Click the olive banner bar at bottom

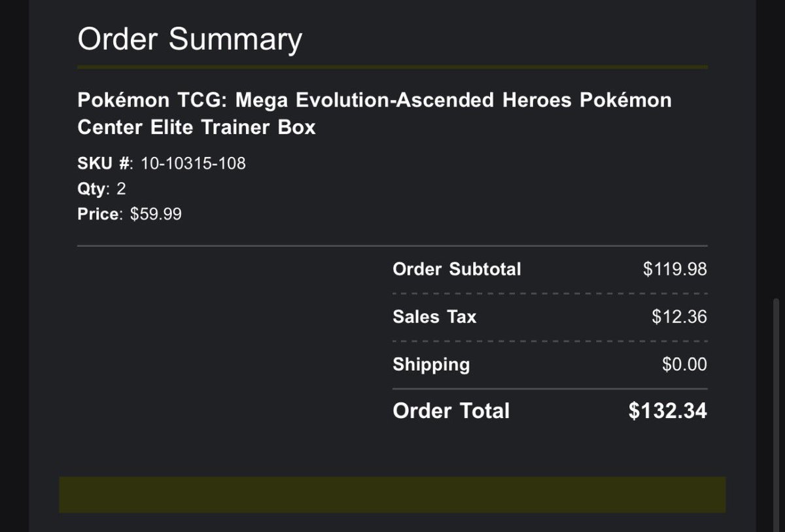[392, 495]
